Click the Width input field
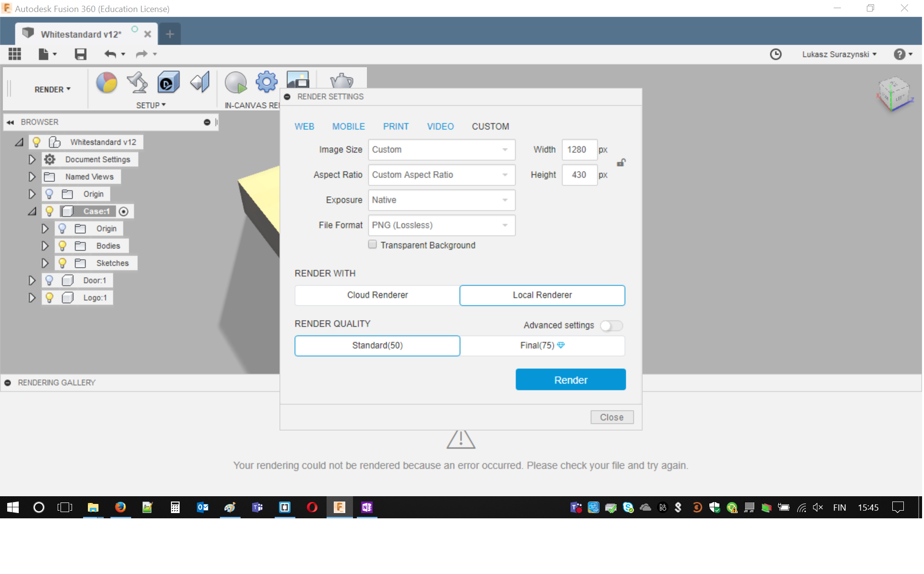This screenshot has width=924, height=574. coord(581,150)
